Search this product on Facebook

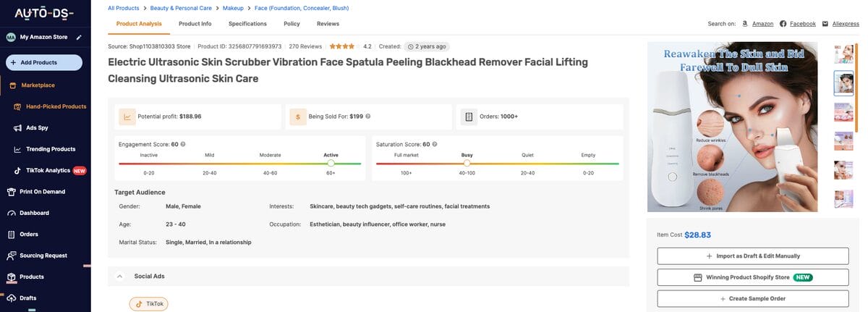click(x=802, y=24)
